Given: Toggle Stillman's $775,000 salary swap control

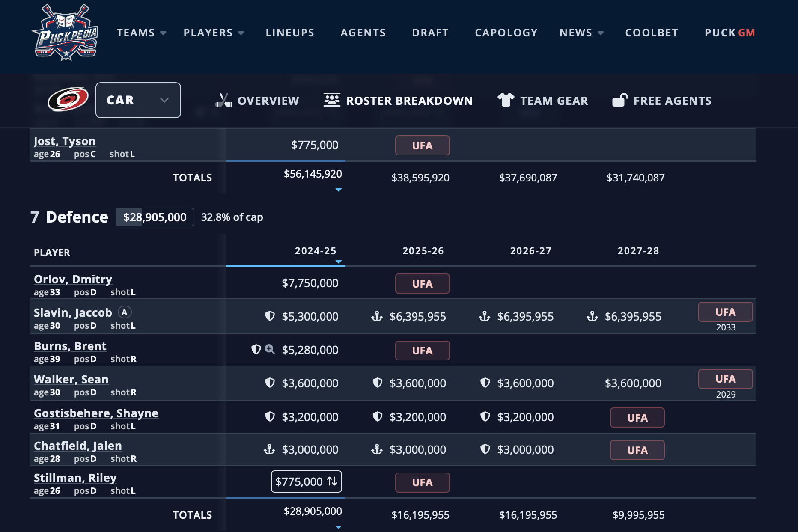Looking at the screenshot, I should 307,482.
